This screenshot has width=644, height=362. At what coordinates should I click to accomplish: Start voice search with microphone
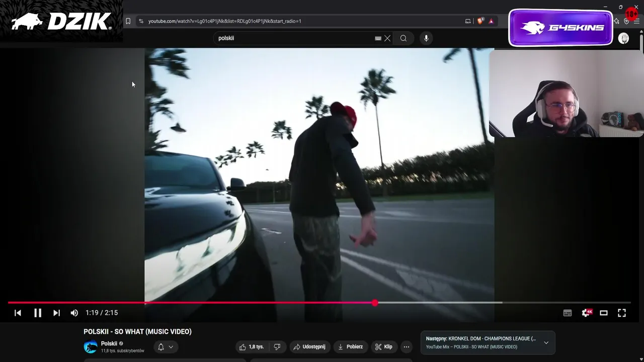[426, 38]
